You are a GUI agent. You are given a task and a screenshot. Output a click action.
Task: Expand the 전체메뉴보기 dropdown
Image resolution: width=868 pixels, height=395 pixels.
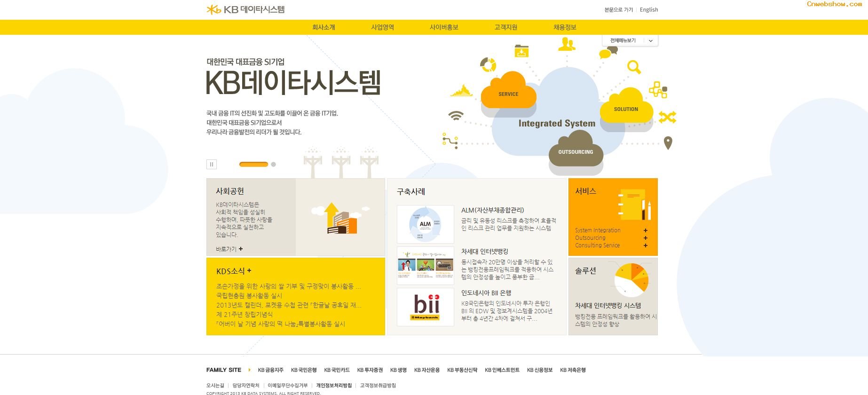pos(630,41)
